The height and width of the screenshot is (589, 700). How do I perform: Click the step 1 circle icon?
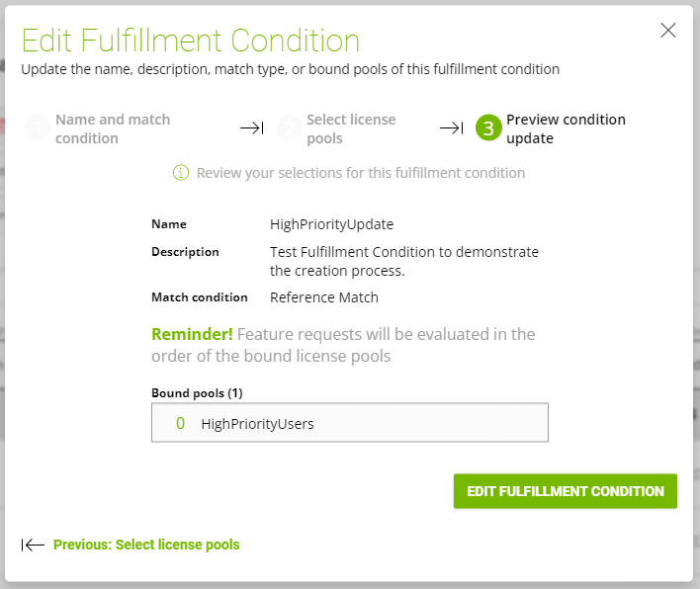click(38, 128)
